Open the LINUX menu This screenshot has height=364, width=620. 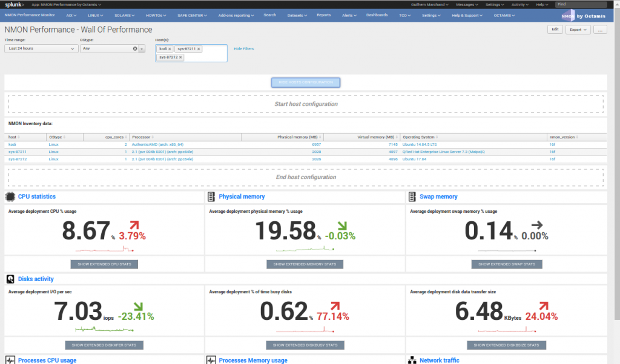tap(94, 15)
